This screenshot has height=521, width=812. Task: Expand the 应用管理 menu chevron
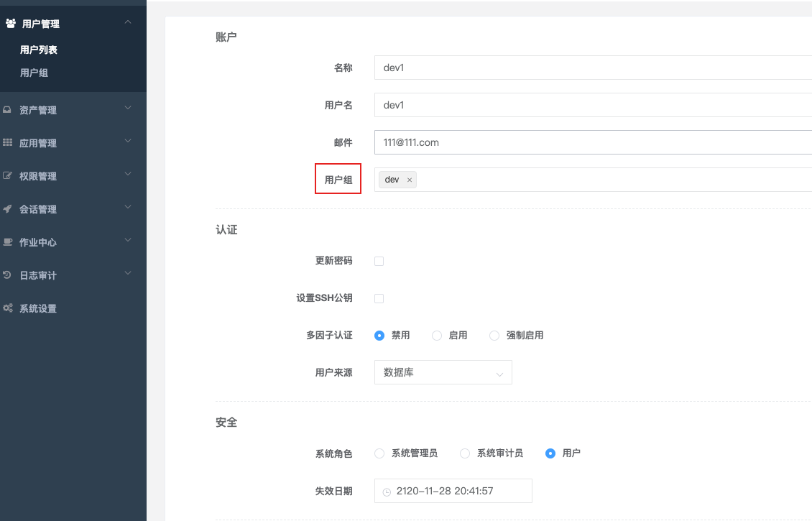click(128, 141)
